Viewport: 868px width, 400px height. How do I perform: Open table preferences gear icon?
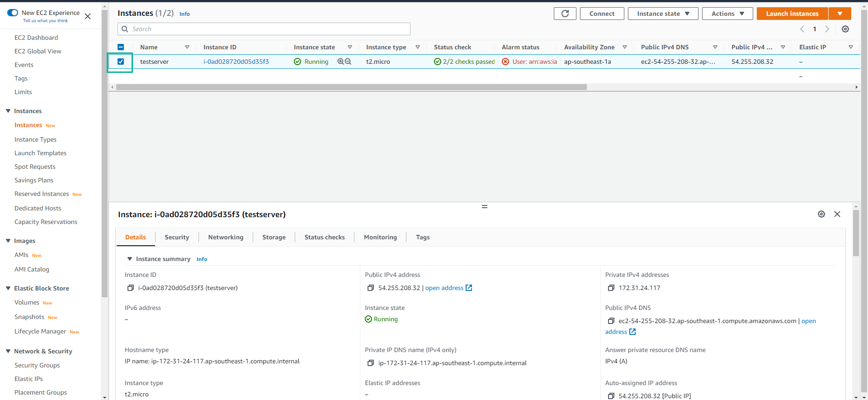click(x=845, y=29)
